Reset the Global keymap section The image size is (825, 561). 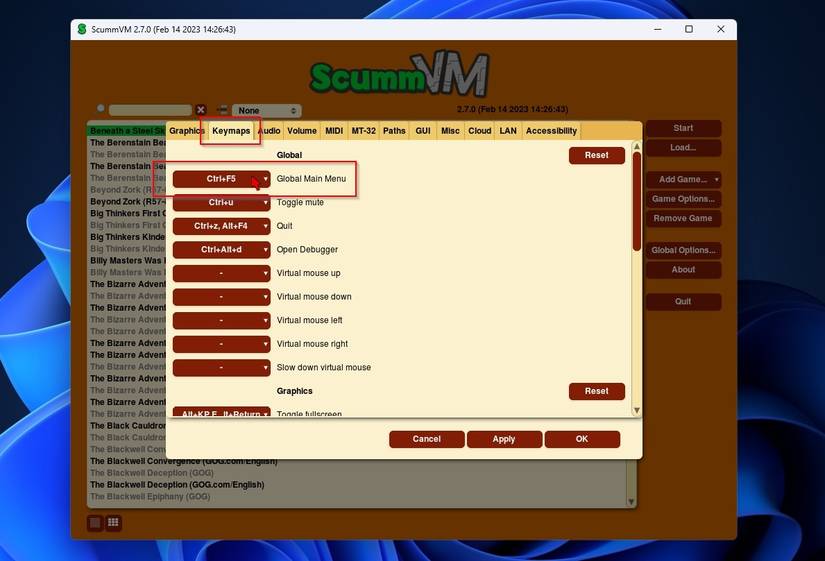click(597, 155)
